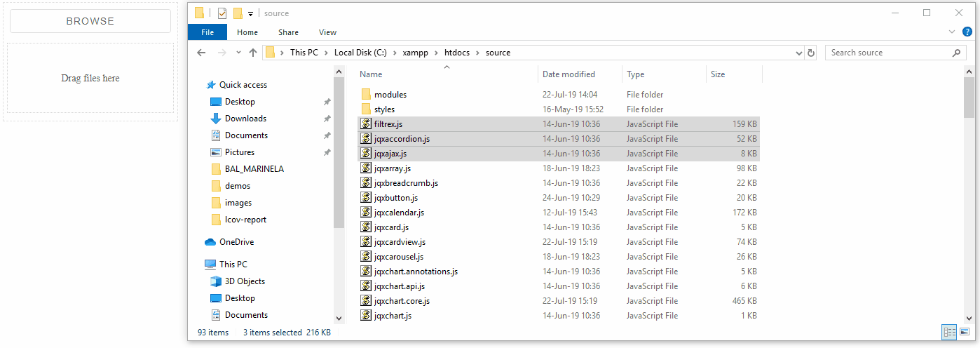Image resolution: width=980 pixels, height=348 pixels.
Task: Click jqxcardview.js file icon
Action: [x=365, y=242]
